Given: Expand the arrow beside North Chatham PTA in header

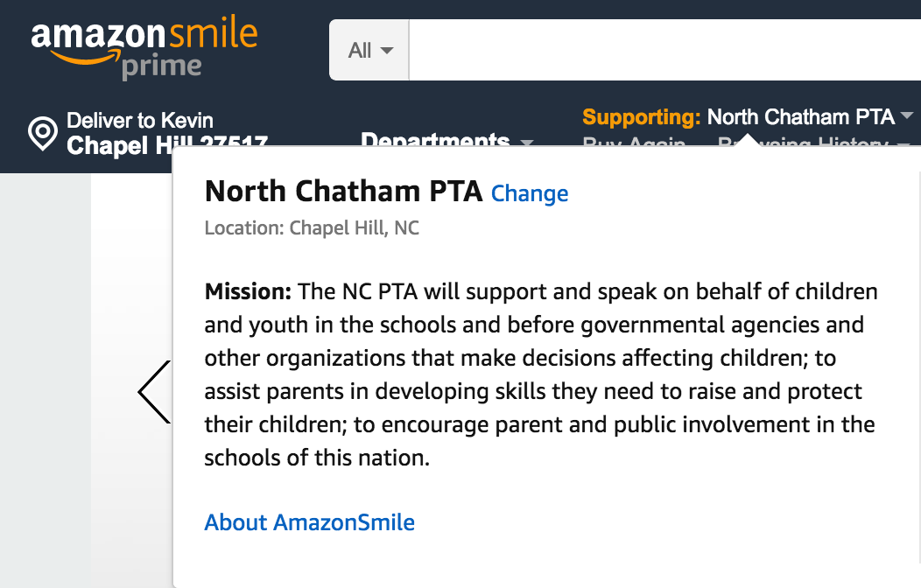Looking at the screenshot, I should tap(907, 115).
